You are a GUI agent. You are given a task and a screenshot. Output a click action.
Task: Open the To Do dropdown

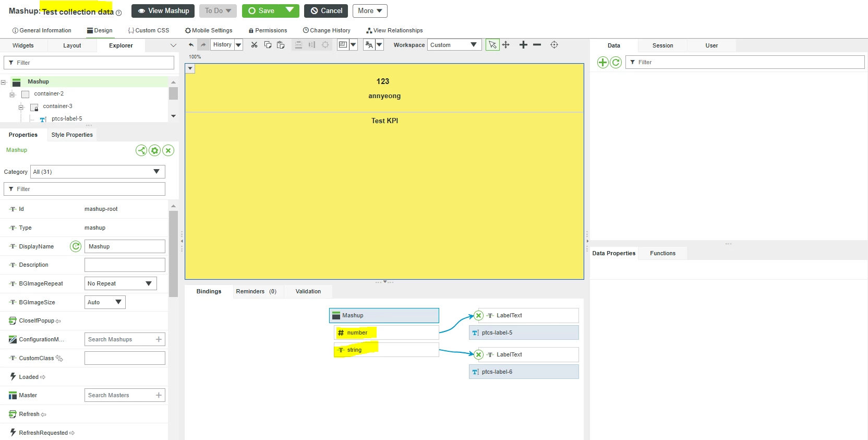coord(218,11)
